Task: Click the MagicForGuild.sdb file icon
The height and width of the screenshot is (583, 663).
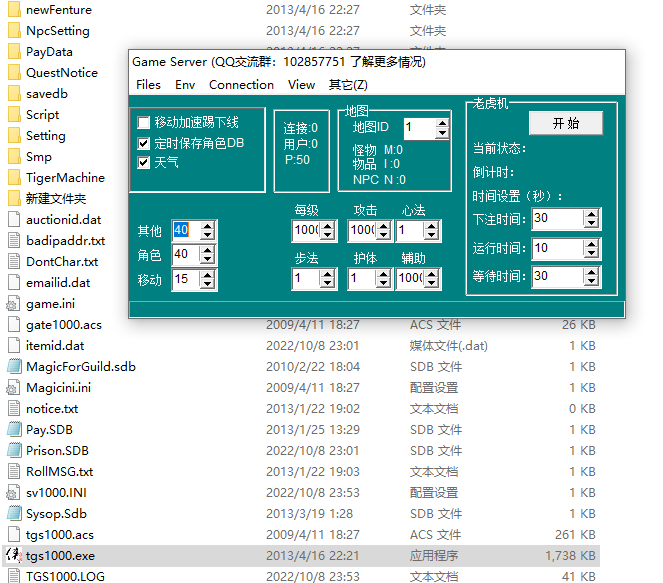Action: (x=14, y=367)
